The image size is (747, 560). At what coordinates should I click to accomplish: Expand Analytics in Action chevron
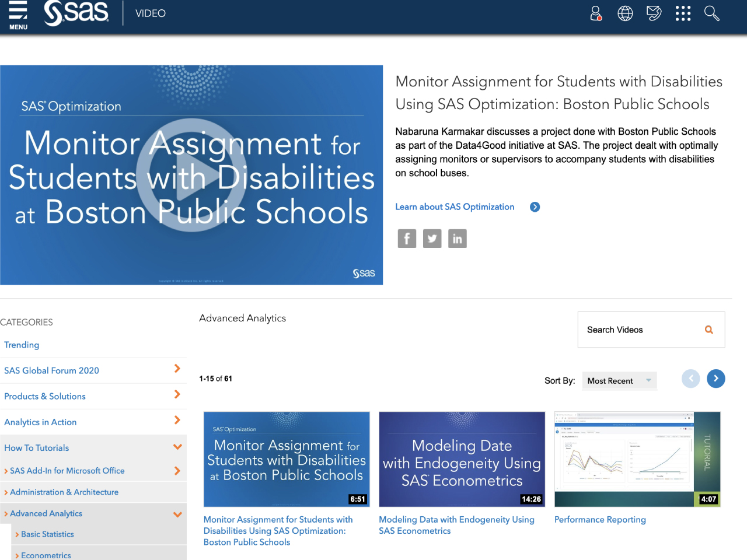click(177, 420)
